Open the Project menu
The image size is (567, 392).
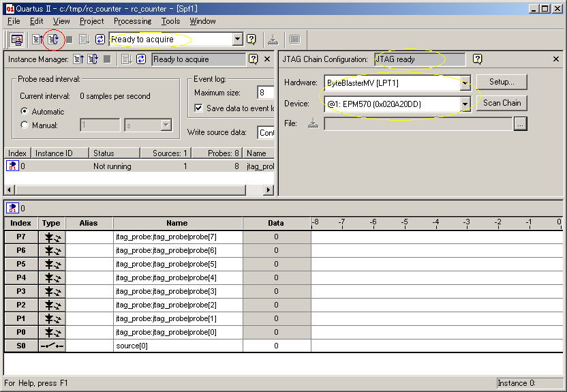[x=91, y=21]
